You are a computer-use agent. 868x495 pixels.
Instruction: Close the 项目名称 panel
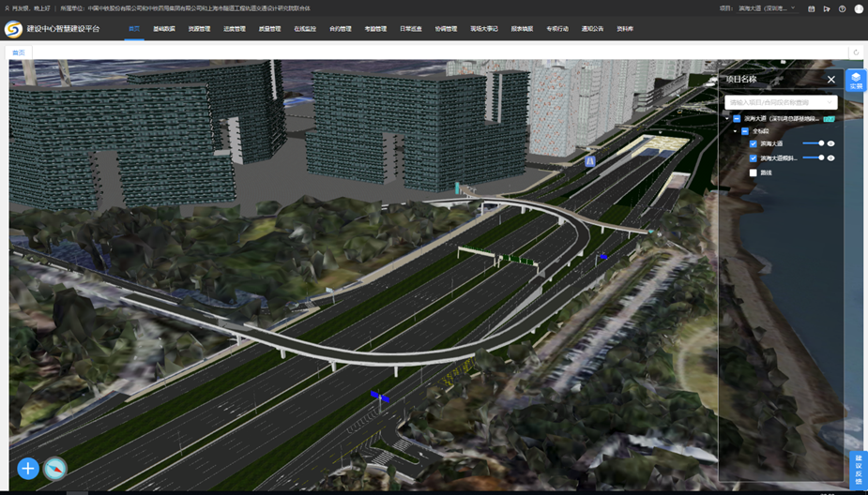click(x=830, y=79)
